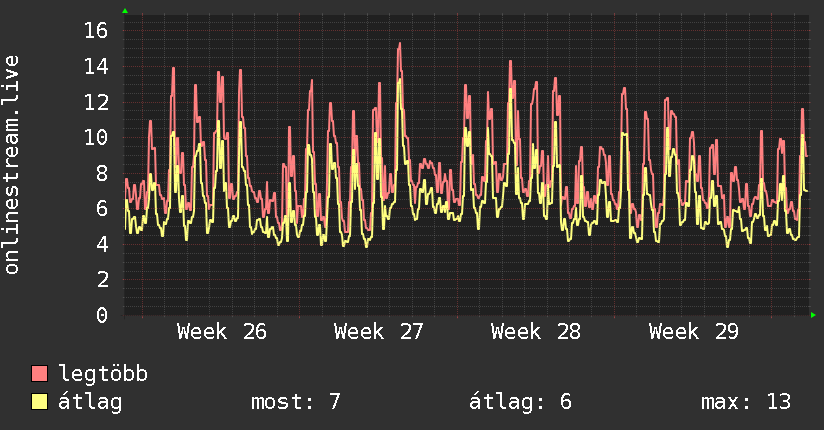Click the tallest pink peak in Week 27
This screenshot has height=430, width=824.
pos(400,44)
